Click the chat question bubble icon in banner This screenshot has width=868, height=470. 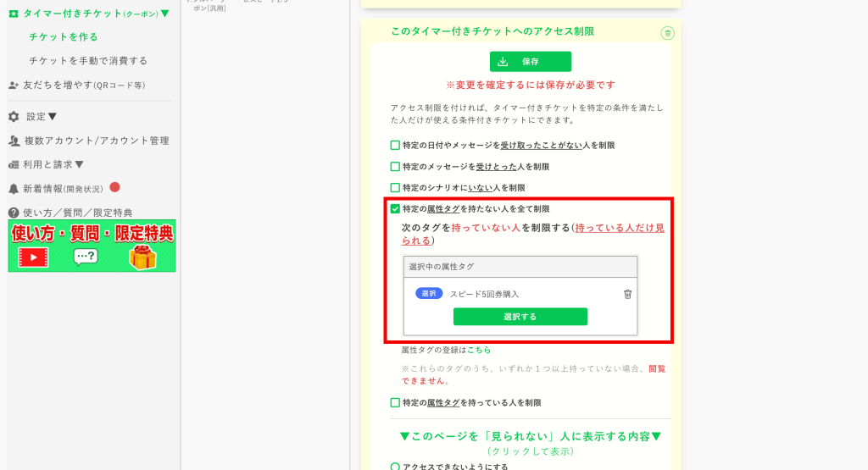86,257
